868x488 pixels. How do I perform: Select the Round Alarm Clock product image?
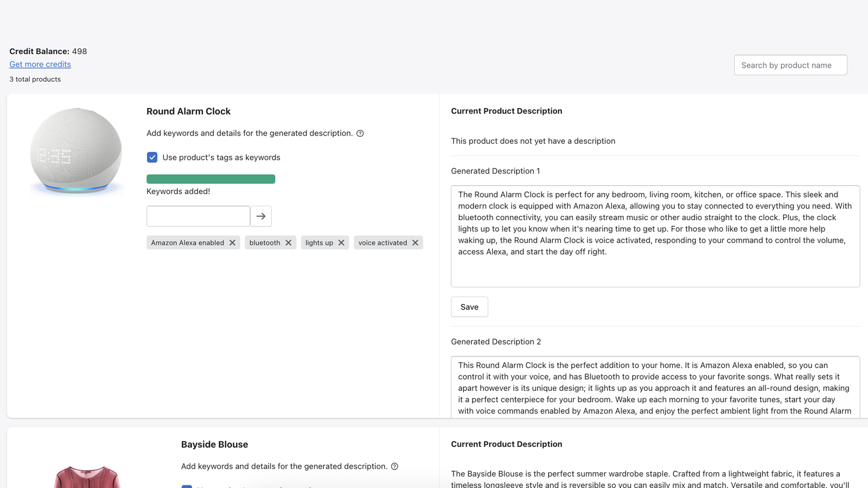click(76, 151)
